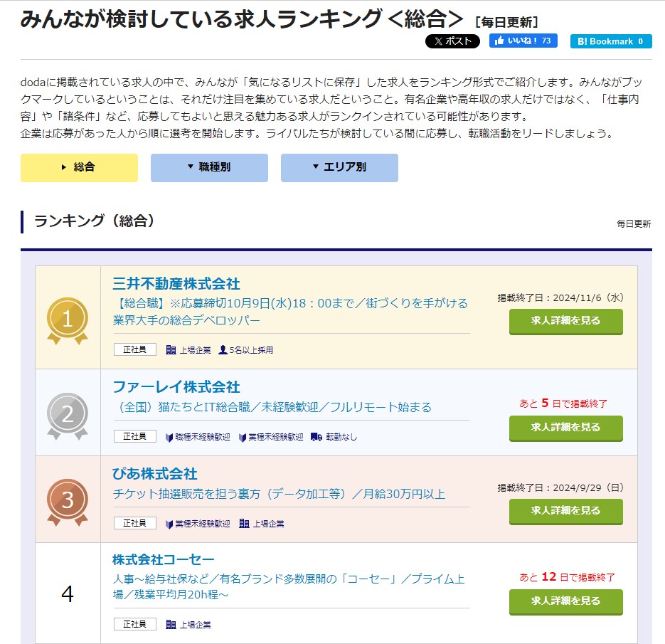
Task: Click the 職種未経験歓迎 beginner icon for ファーレイ
Action: 169,437
